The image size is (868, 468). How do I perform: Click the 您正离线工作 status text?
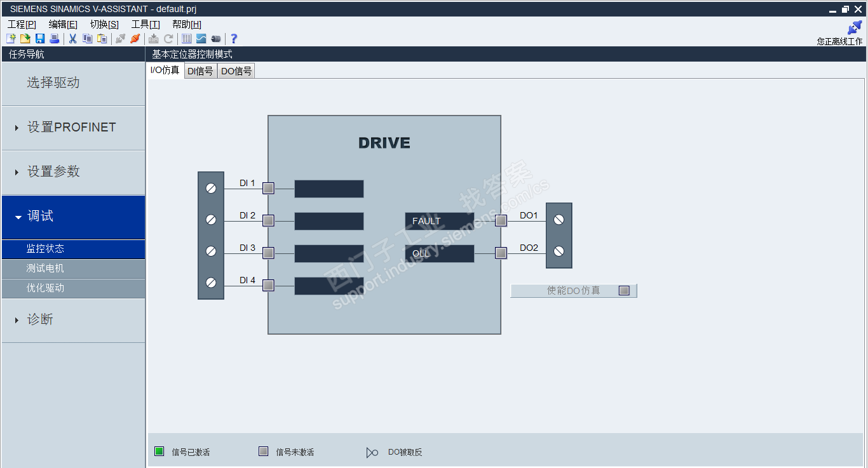pos(840,42)
